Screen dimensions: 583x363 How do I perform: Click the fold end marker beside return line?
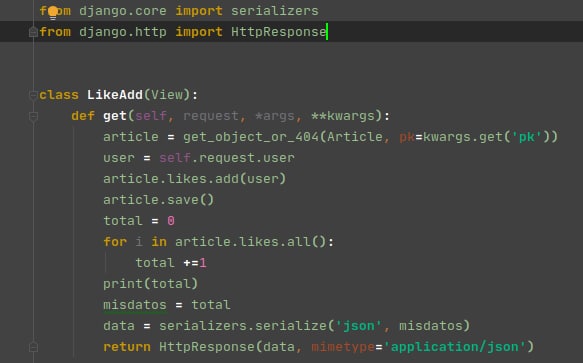click(x=33, y=347)
